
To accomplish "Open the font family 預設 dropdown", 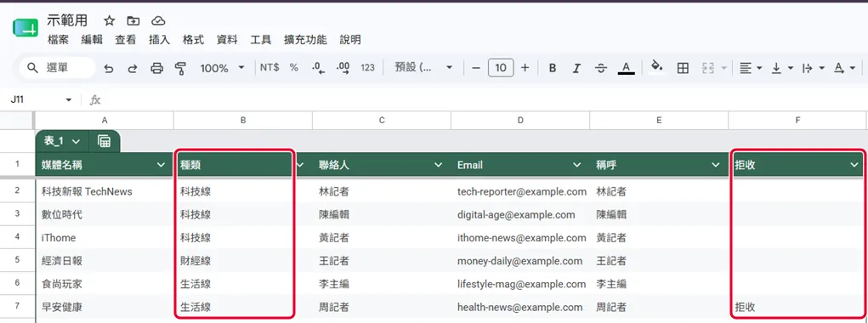I will coord(423,67).
